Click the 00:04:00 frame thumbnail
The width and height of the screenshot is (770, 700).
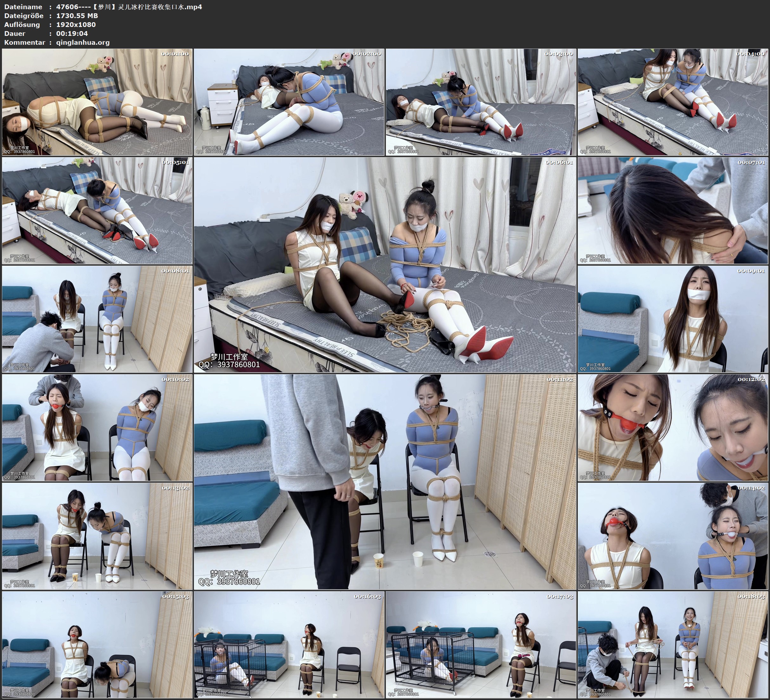pyautogui.click(x=673, y=102)
